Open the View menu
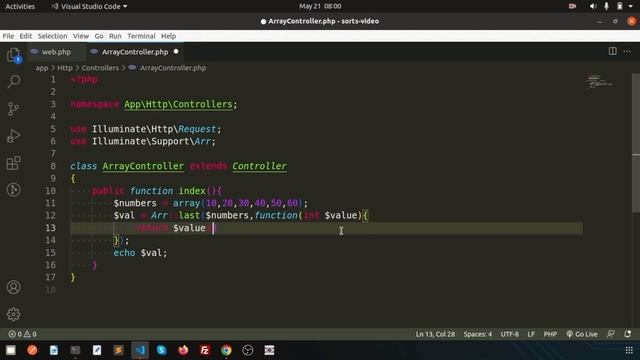The image size is (640, 360). (x=81, y=36)
